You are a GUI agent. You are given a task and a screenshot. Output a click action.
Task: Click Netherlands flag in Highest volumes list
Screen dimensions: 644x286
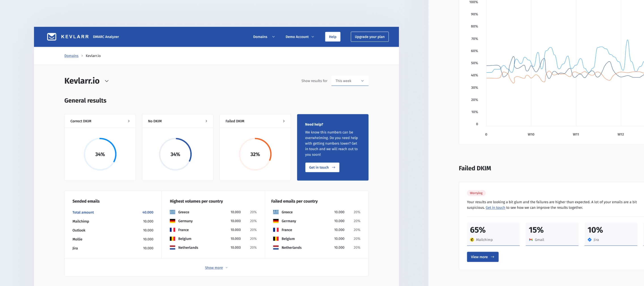pos(172,248)
